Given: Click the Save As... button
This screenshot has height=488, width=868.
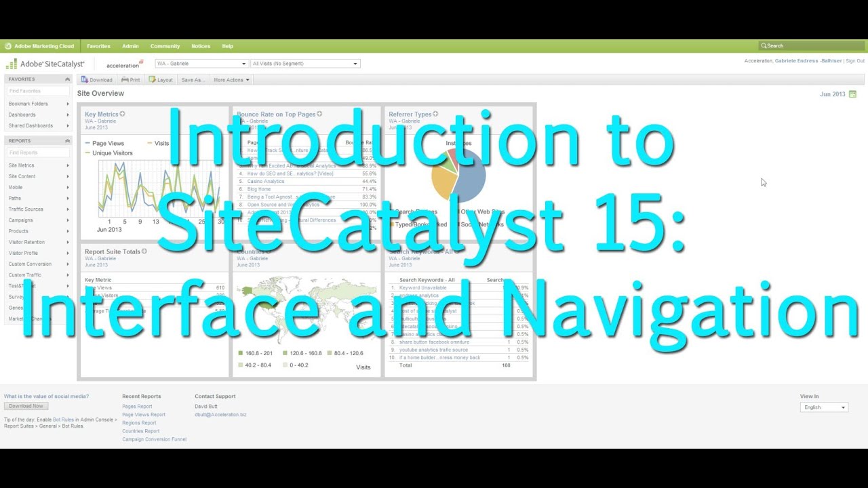Looking at the screenshot, I should [193, 79].
